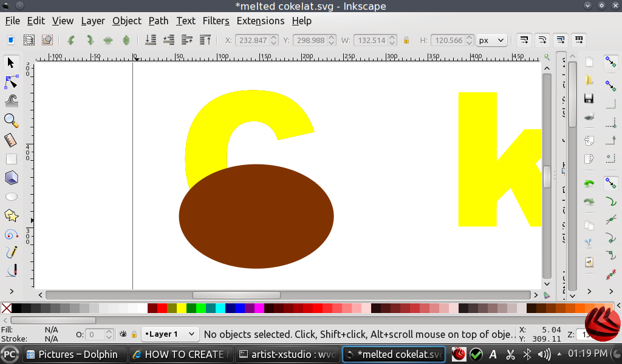Click the Save document icon
The width and height of the screenshot is (622, 364).
[589, 98]
